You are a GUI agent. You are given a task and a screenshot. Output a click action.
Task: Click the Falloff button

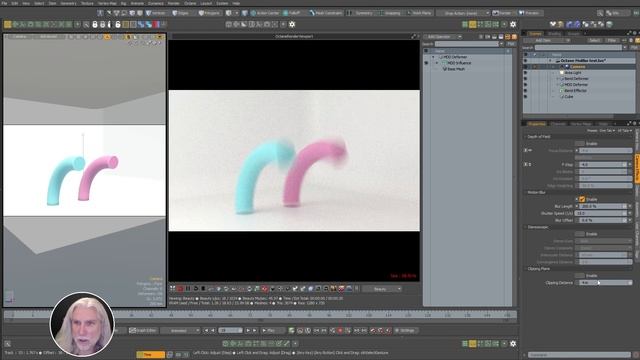click(x=292, y=13)
